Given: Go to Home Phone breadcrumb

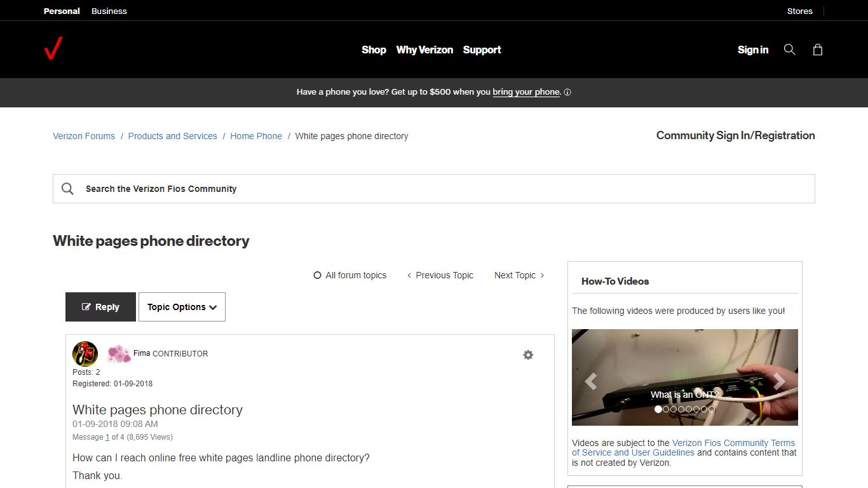Looking at the screenshot, I should [256, 136].
